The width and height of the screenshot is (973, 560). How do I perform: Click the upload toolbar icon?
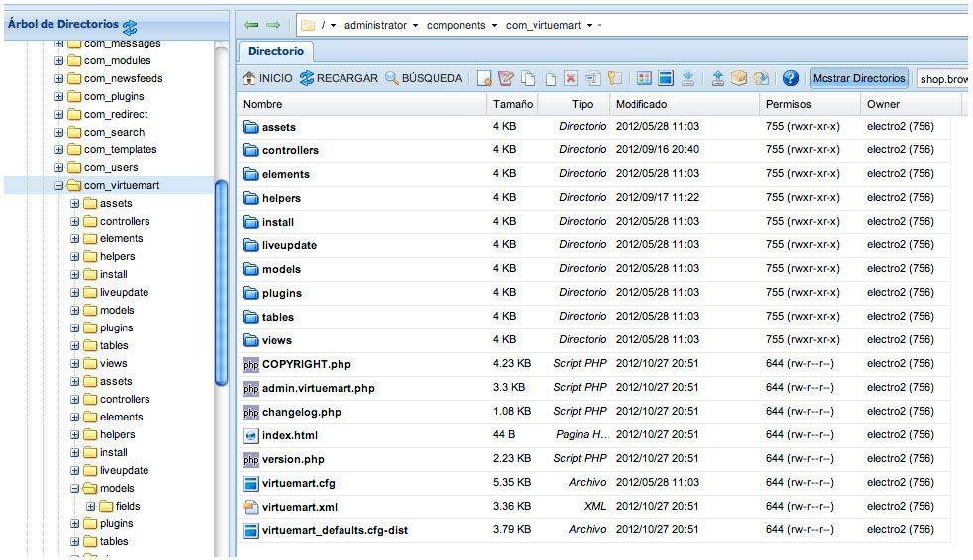click(718, 78)
